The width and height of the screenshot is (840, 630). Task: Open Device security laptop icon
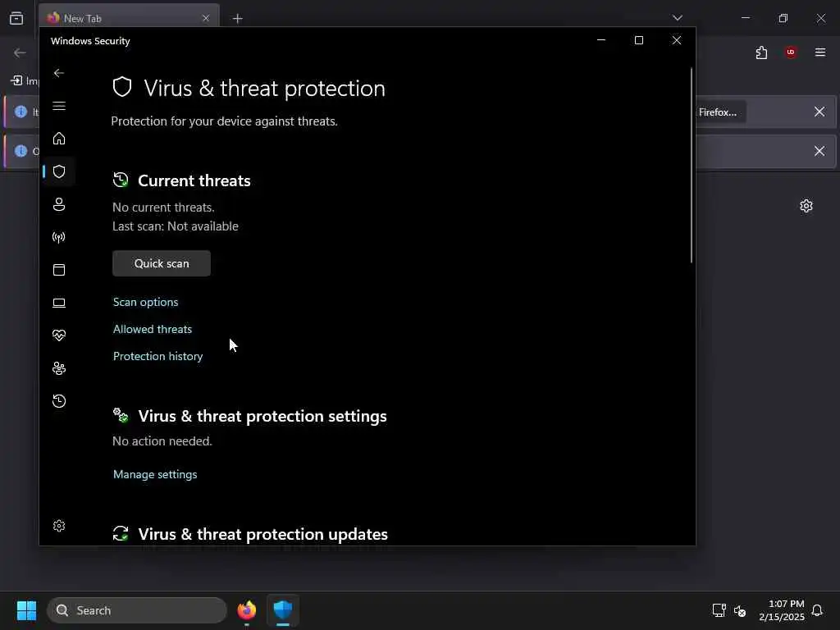[59, 303]
